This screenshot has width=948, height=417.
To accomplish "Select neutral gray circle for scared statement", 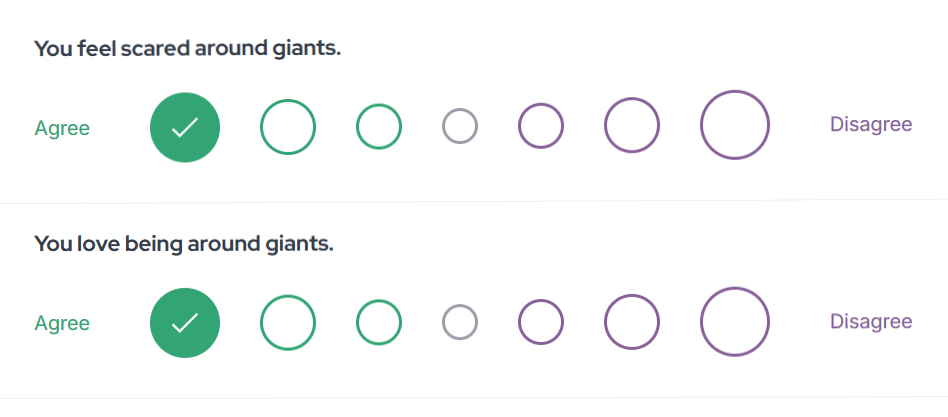I will pos(460,127).
